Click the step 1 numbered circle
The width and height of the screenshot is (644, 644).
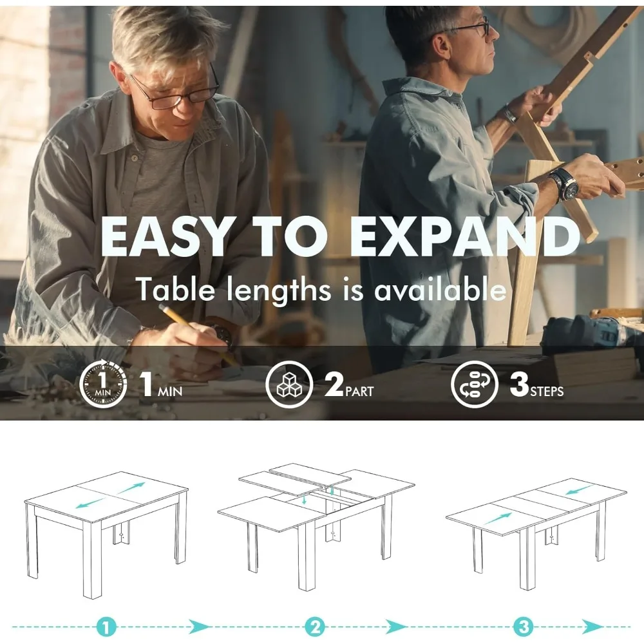[x=106, y=627]
